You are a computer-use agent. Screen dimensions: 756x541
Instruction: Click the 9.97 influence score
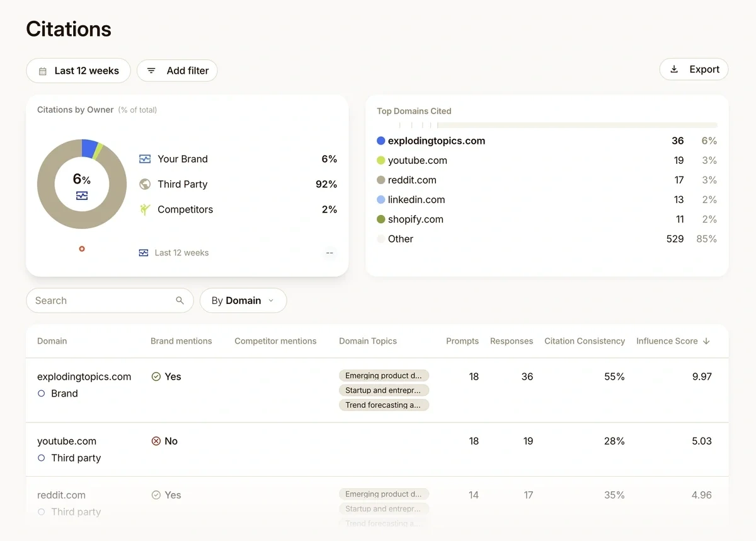702,376
